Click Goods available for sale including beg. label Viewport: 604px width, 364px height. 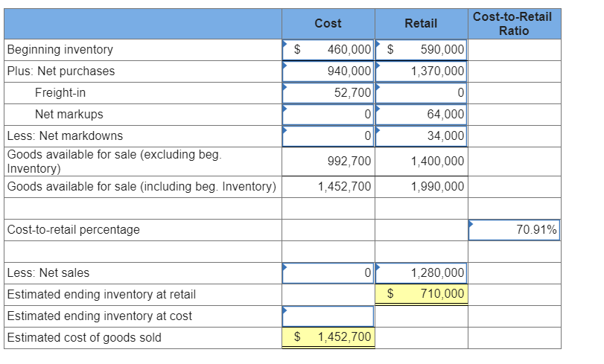142,187
